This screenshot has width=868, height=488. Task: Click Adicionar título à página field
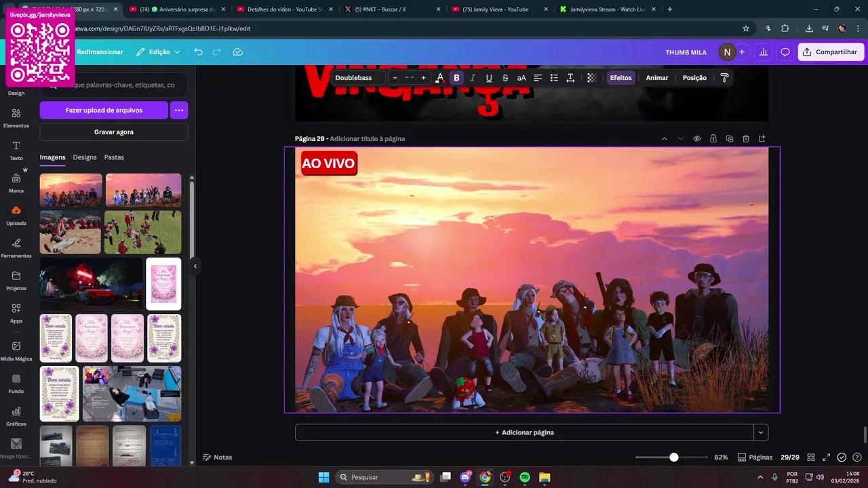tap(368, 139)
